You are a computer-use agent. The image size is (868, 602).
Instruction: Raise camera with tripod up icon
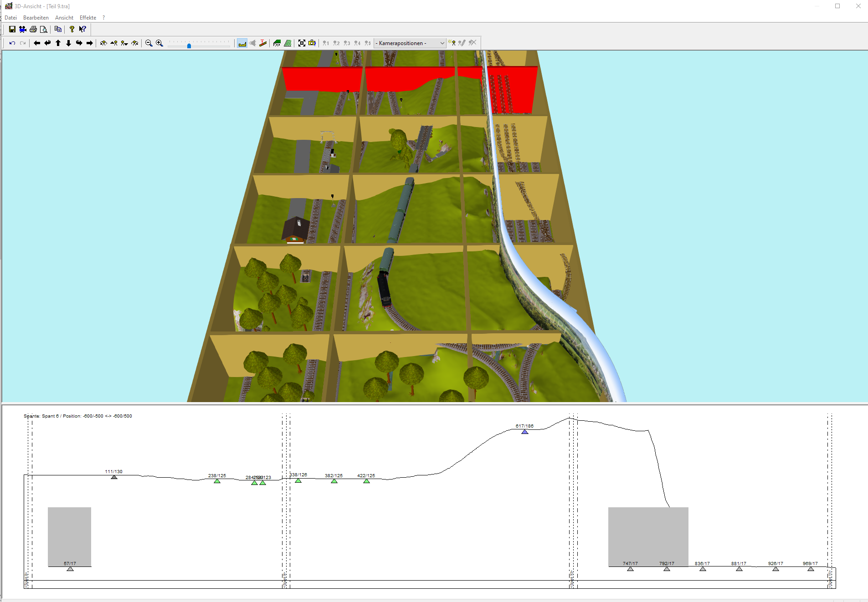pyautogui.click(x=114, y=43)
